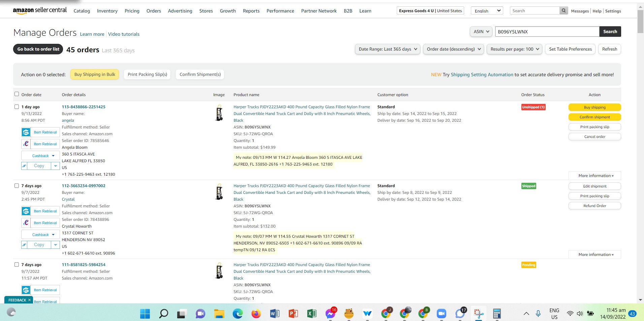The height and width of the screenshot is (321, 644).
Task: Click the Shipping Setting Automation link
Action: click(x=482, y=75)
